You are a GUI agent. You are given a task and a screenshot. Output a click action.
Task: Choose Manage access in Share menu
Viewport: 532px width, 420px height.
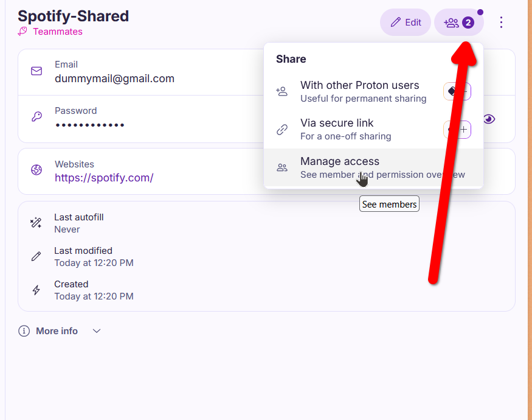click(373, 167)
